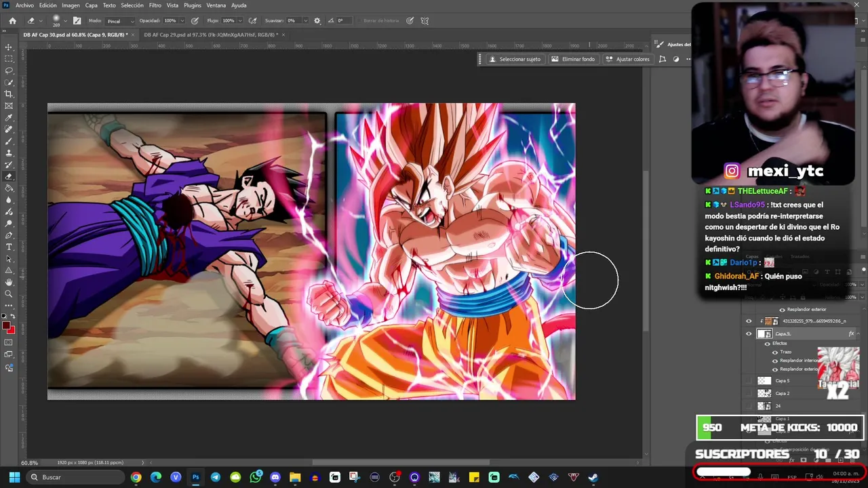Click Seleccionar sujeto button
The height and width of the screenshot is (488, 868).
pos(515,59)
